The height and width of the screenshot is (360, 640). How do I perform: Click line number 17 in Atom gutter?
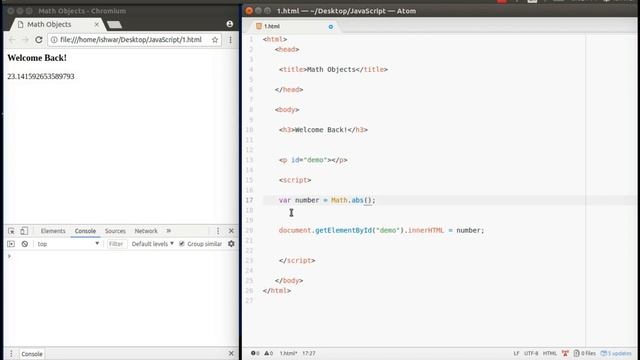(x=249, y=200)
